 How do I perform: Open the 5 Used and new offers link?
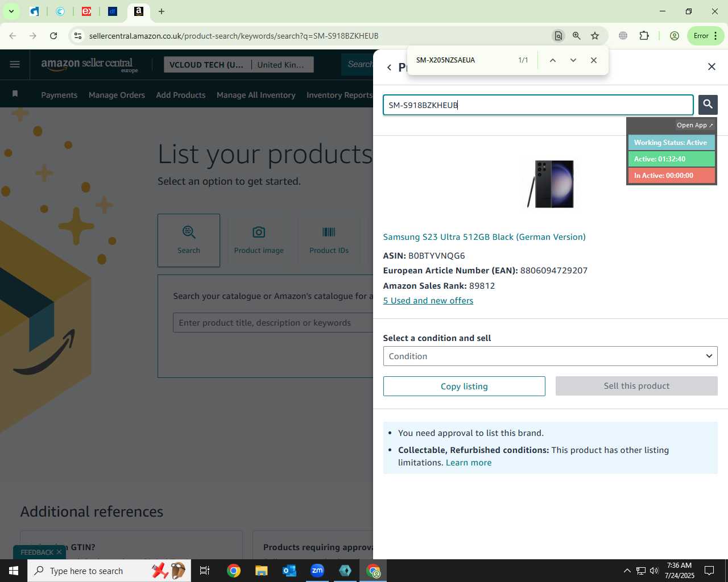pyautogui.click(x=428, y=301)
